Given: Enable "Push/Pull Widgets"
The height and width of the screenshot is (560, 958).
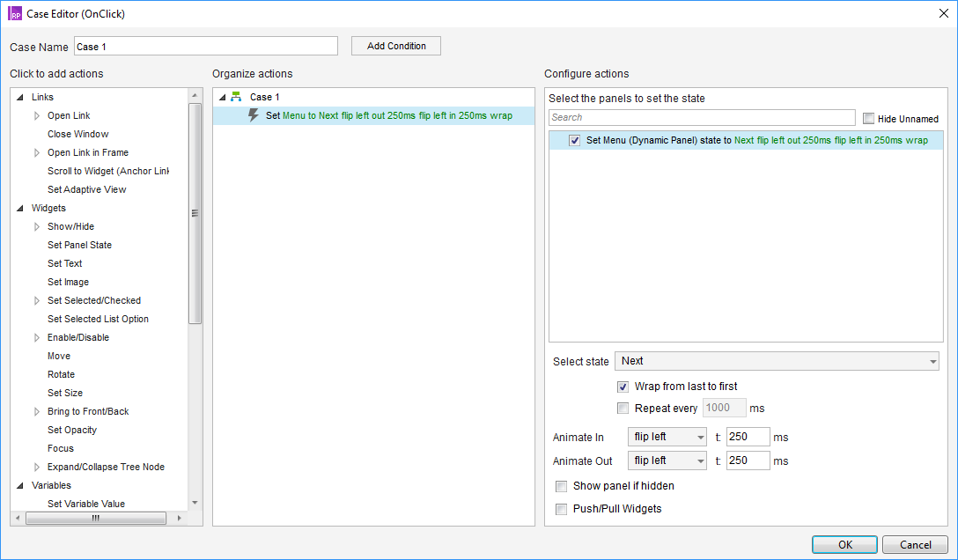Looking at the screenshot, I should click(561, 508).
